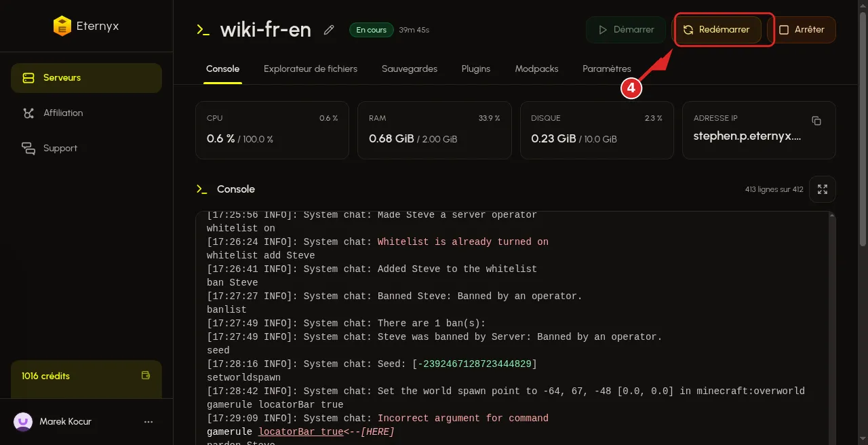868x445 pixels.
Task: Expand the console to fullscreen
Action: pyautogui.click(x=823, y=189)
